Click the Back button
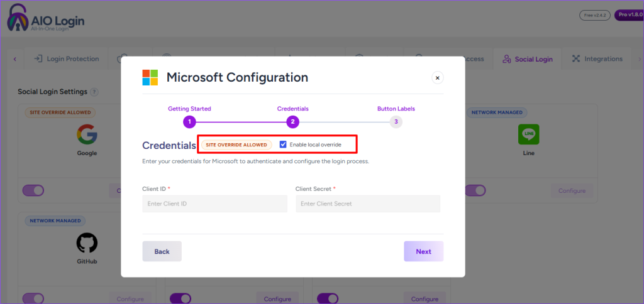Viewport: 644px width, 304px height. pyautogui.click(x=162, y=251)
